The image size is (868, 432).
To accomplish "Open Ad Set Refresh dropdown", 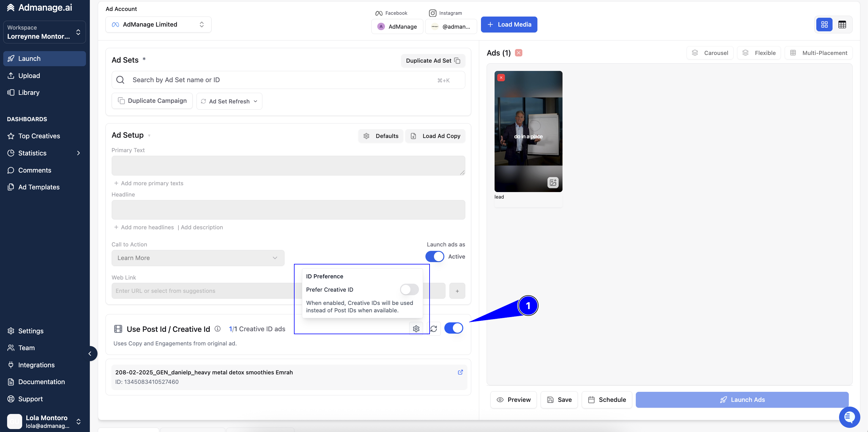I will (229, 101).
